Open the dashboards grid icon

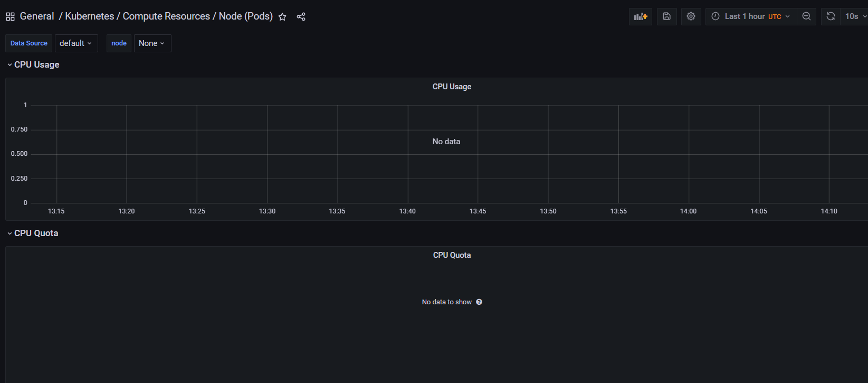pos(10,17)
